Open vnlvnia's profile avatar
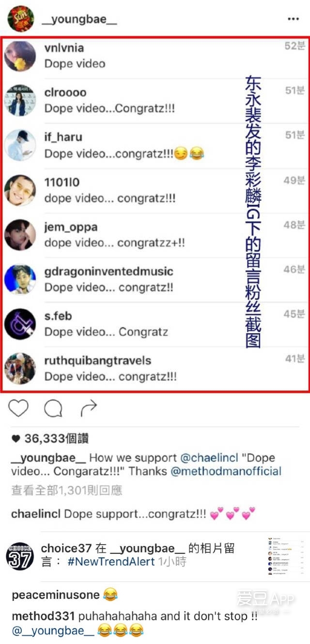This screenshot has width=310, height=644. pyautogui.click(x=20, y=56)
